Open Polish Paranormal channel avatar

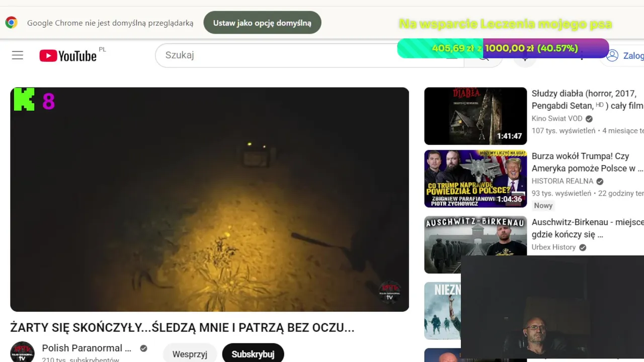(23, 351)
